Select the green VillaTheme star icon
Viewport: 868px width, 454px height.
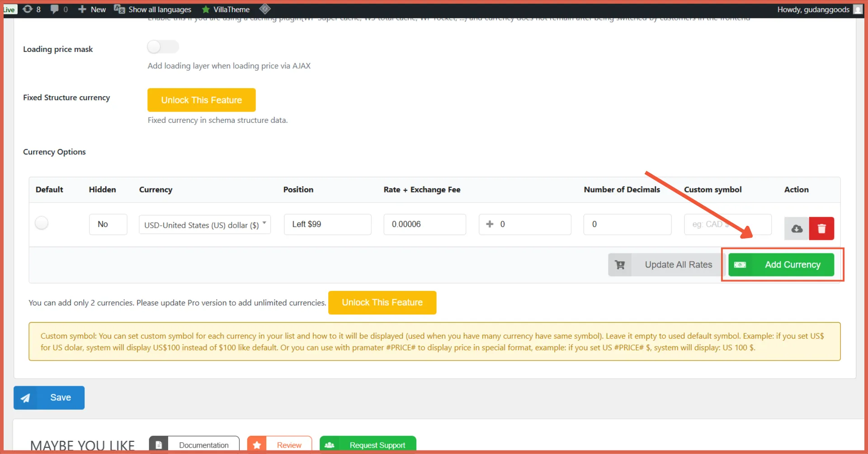pos(207,9)
